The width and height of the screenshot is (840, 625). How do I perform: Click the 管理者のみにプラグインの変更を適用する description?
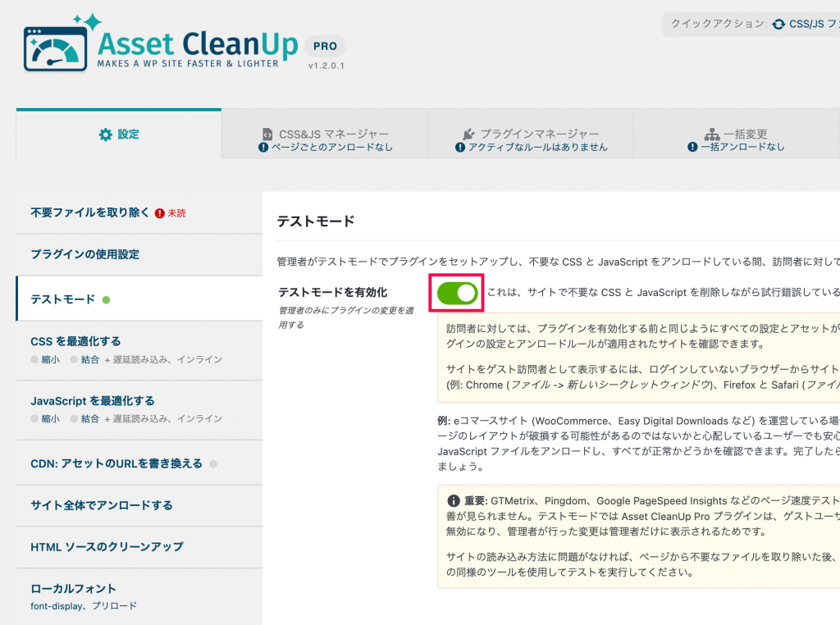pyautogui.click(x=346, y=317)
